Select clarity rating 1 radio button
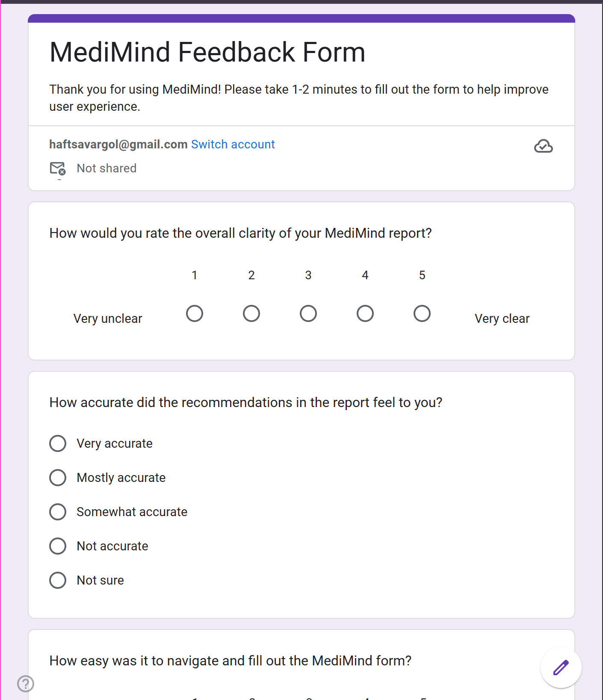 pos(195,313)
